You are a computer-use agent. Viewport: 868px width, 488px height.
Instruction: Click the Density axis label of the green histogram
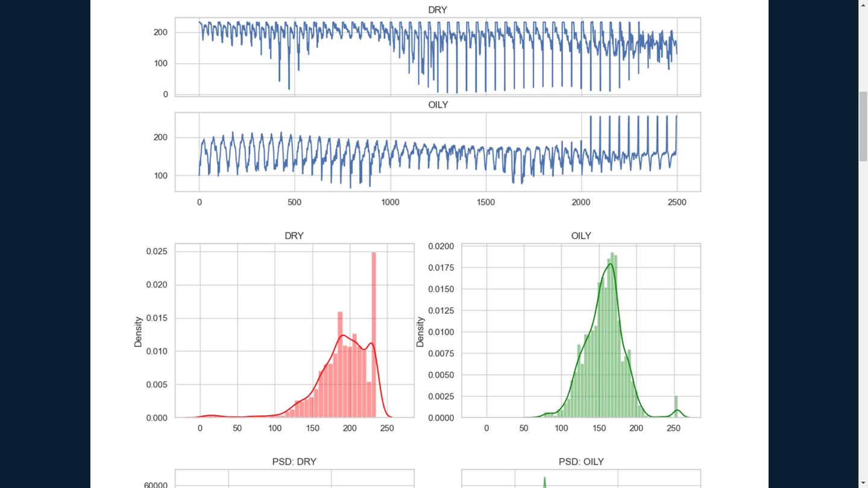420,331
